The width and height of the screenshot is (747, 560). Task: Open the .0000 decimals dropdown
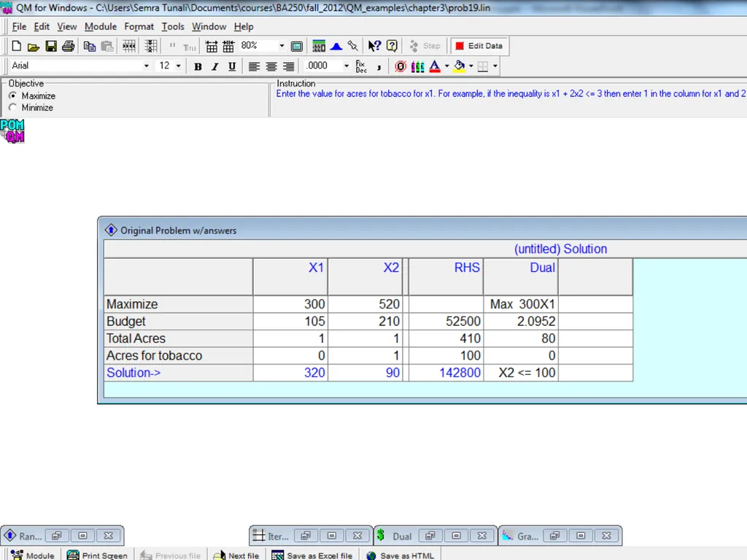point(347,66)
